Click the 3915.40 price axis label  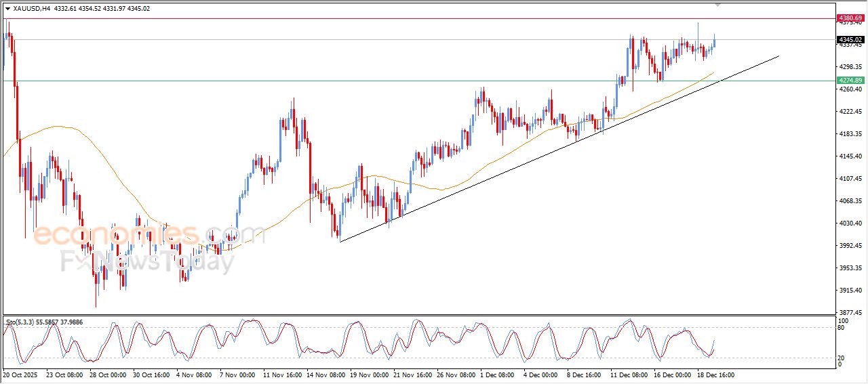(x=849, y=291)
